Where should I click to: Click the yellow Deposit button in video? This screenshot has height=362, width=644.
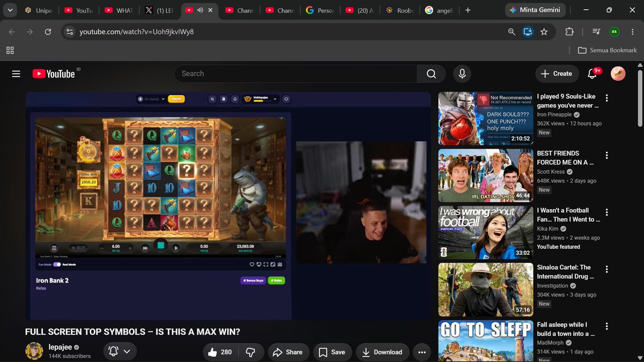pyautogui.click(x=176, y=99)
